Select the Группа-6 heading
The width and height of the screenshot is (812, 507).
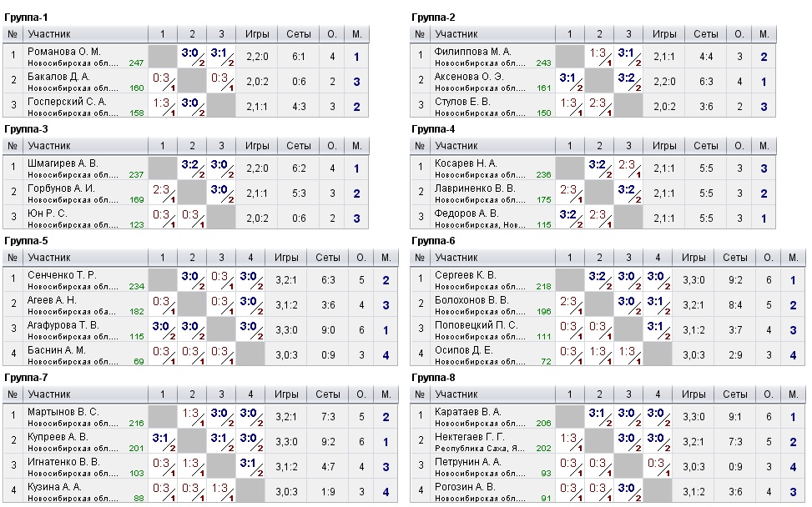[x=433, y=241]
